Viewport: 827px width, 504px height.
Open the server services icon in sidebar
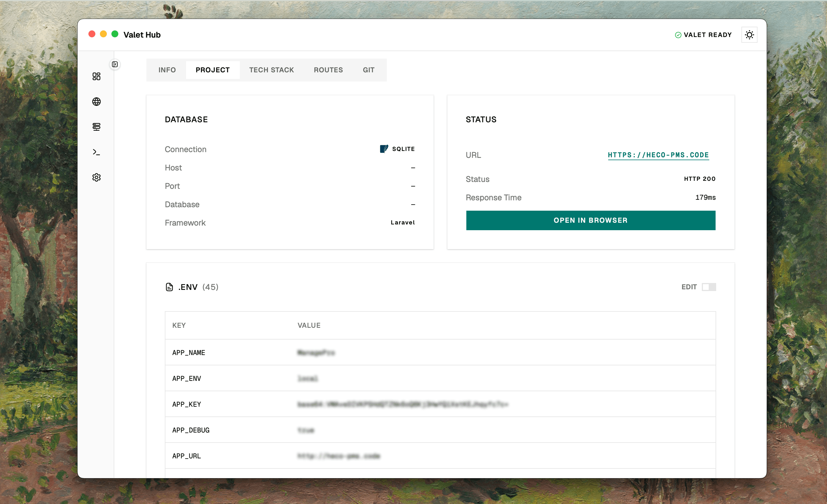coord(96,127)
